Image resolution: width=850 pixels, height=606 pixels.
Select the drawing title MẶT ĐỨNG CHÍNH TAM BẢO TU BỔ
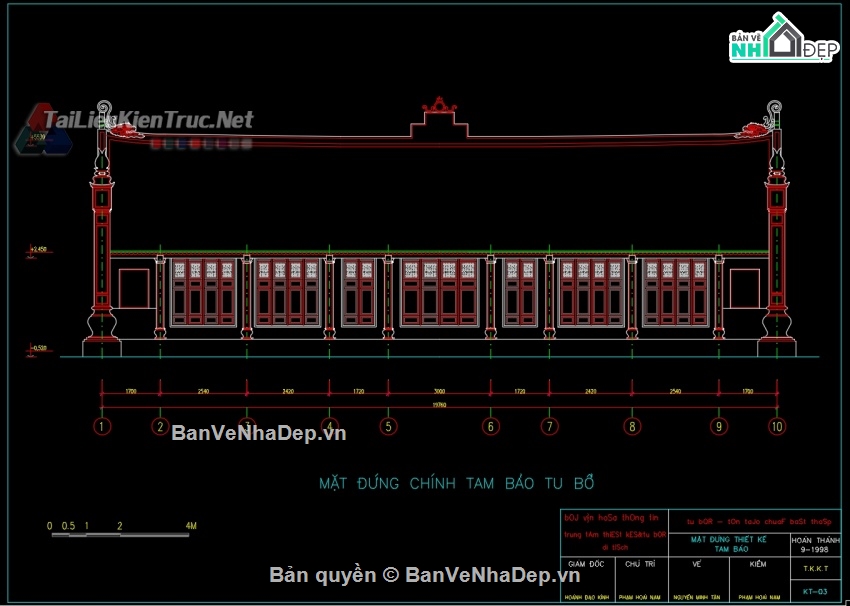pyautogui.click(x=457, y=483)
